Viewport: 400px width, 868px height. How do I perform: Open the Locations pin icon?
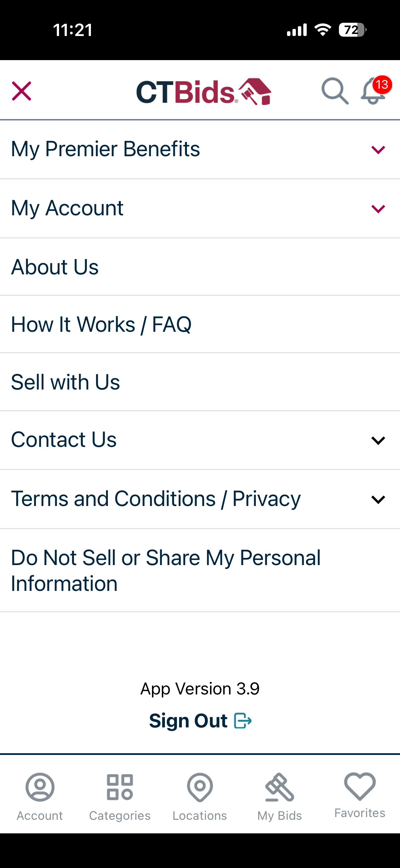(200, 787)
